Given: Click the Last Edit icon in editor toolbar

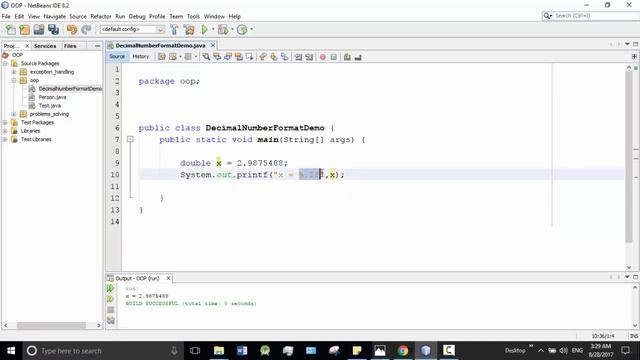Looking at the screenshot, I should coord(162,57).
